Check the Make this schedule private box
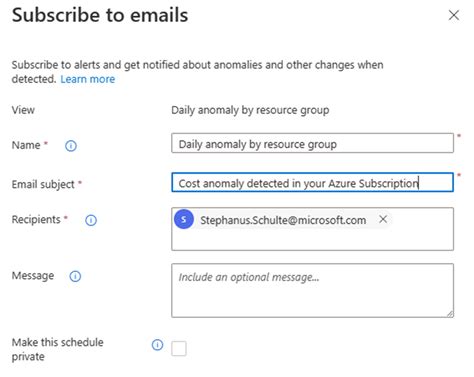The height and width of the screenshot is (377, 474). click(x=179, y=349)
